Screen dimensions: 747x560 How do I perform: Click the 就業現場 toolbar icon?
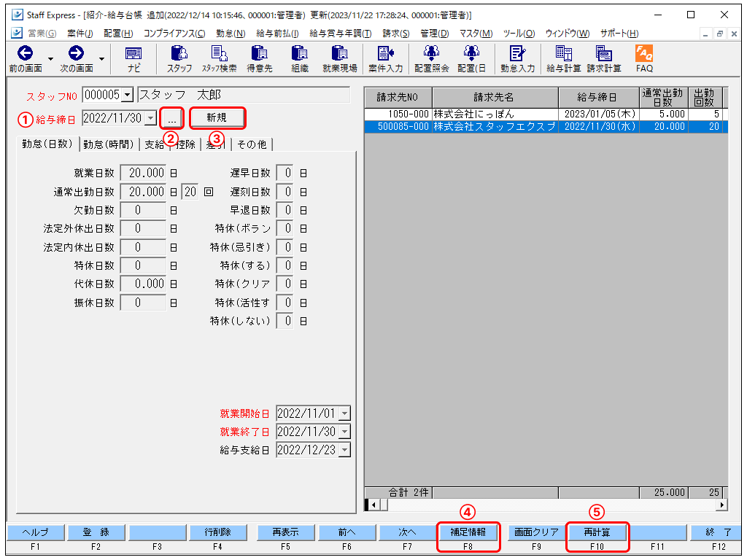339,58
